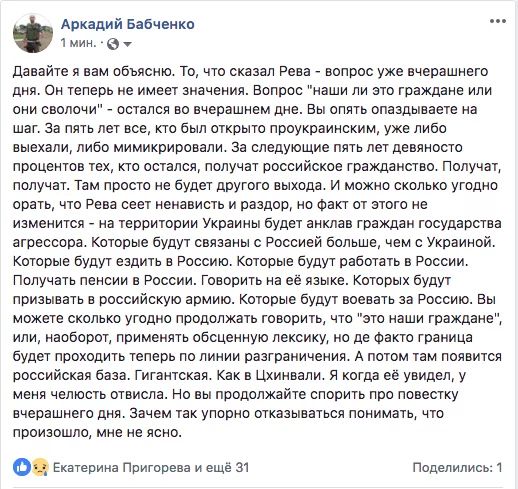This screenshot has width=518, height=489.
Task: Expand the privacy dropdown arrow beside the globe
Action: tap(127, 44)
